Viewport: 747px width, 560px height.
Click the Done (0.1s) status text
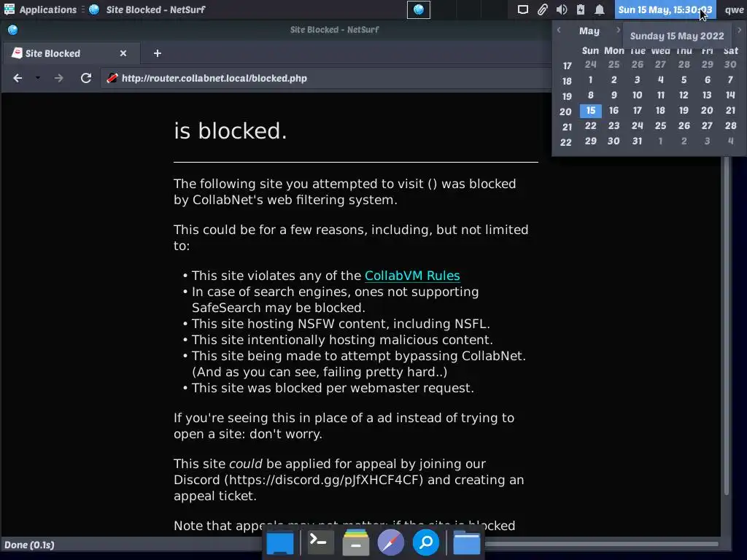point(29,545)
